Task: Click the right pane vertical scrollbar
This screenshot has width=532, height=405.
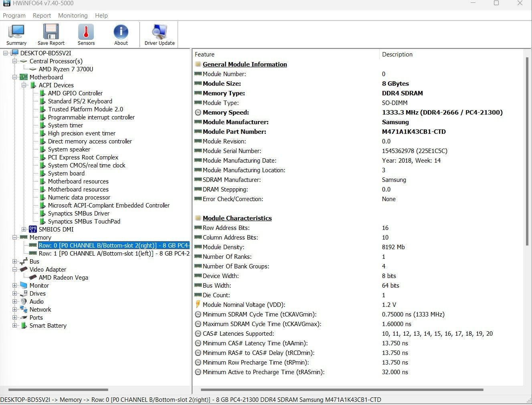Action: [x=527, y=151]
